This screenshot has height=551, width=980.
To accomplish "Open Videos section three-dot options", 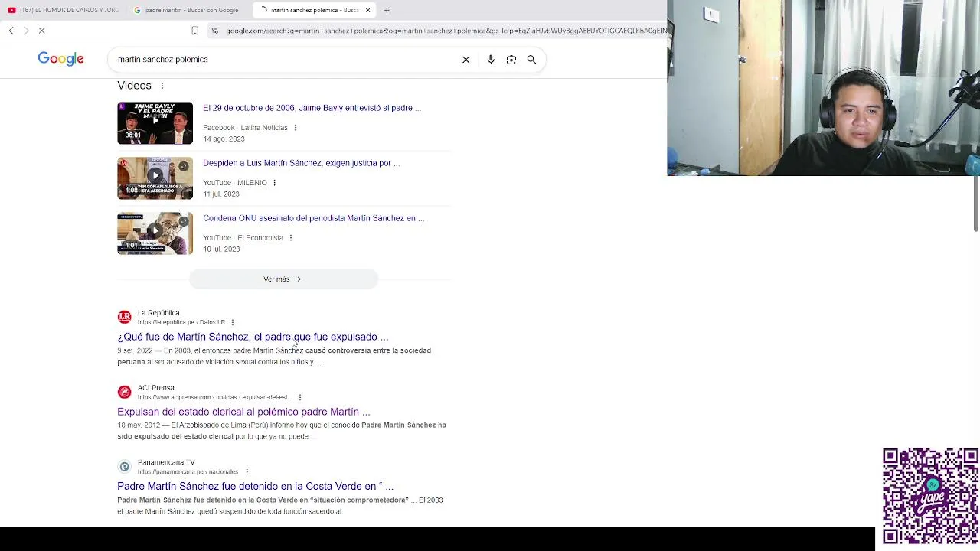I will [x=162, y=86].
